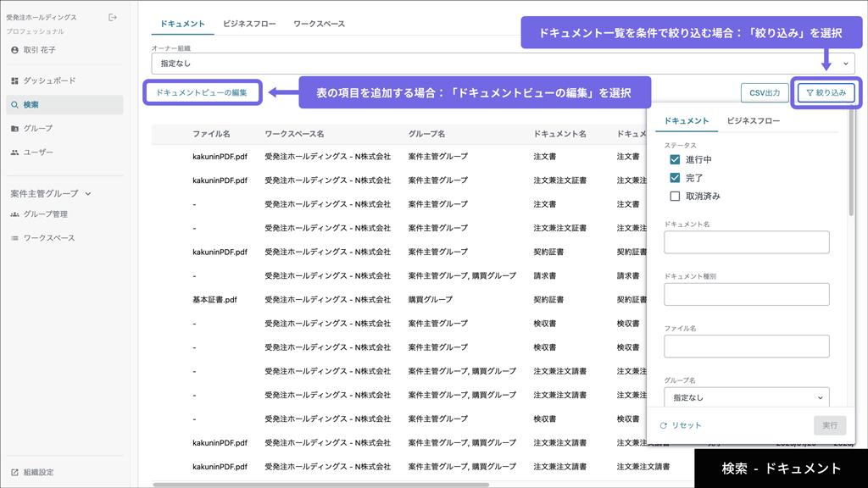
Task: Select ビジネスフロー tab in filter panel
Action: 754,120
